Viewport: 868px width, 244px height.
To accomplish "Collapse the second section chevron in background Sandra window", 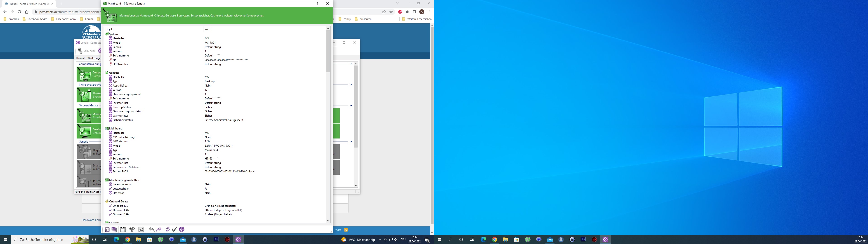I will 351,84.
